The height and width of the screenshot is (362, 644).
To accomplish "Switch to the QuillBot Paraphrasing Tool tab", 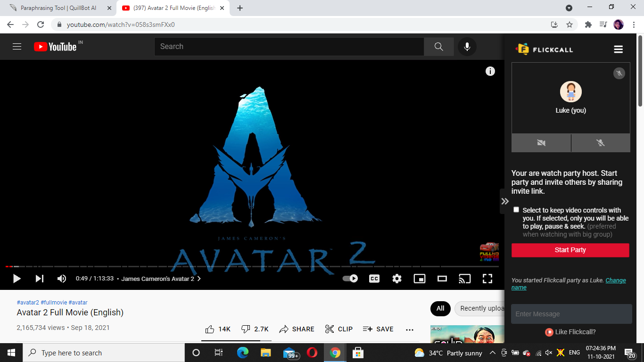I will 58,8.
